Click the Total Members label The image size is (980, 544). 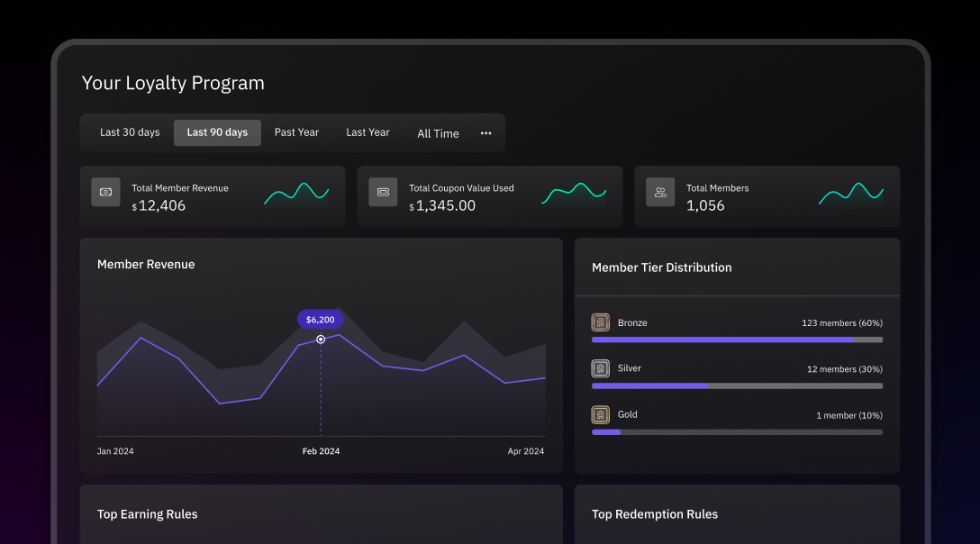[x=718, y=188]
